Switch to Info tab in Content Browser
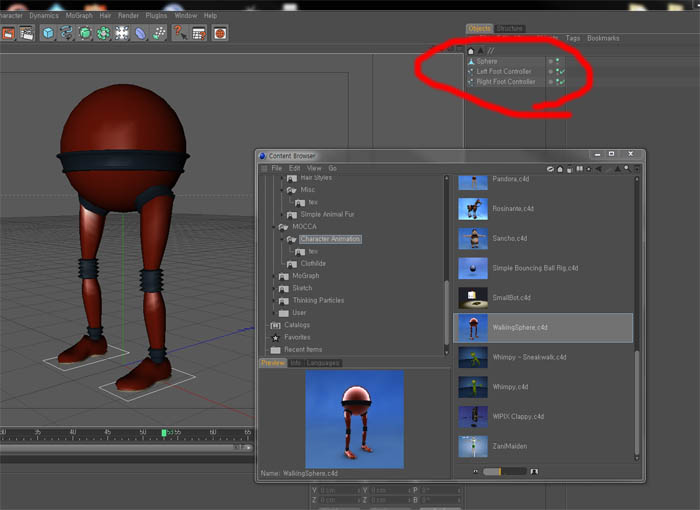 296,363
